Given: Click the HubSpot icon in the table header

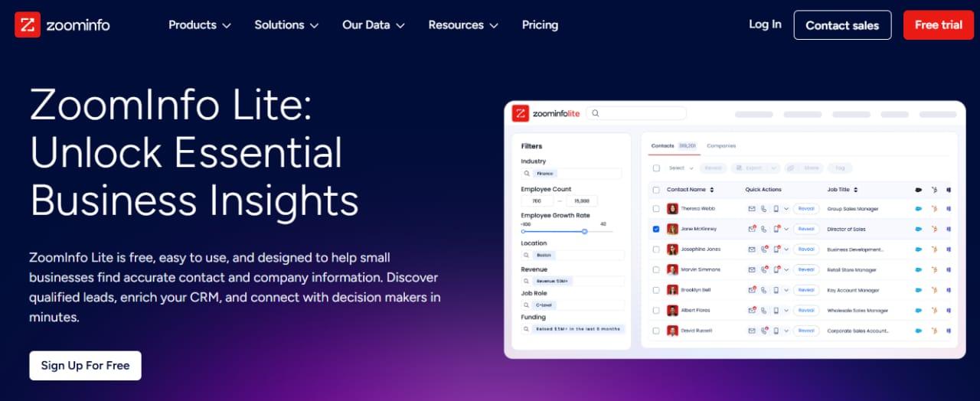Looking at the screenshot, I should [934, 190].
